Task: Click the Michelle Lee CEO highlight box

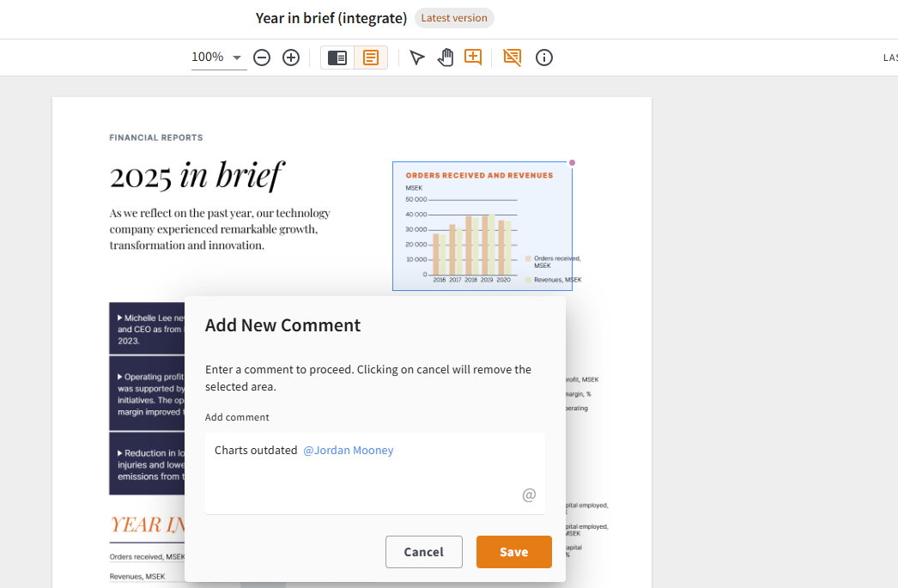Action: tap(147, 329)
